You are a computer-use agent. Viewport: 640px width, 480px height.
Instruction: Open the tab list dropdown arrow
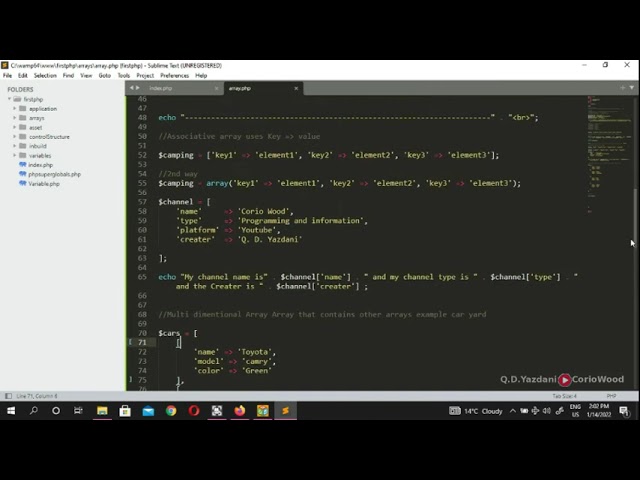pos(631,88)
